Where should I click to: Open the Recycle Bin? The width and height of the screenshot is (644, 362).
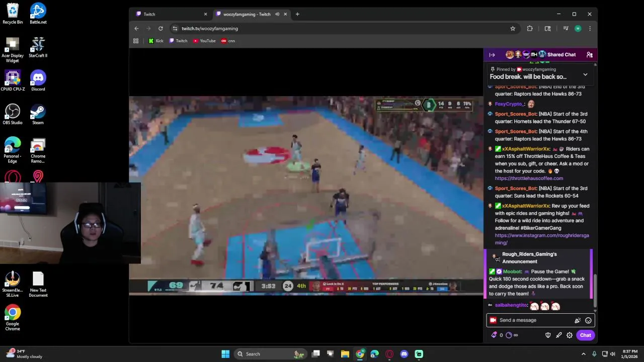pos(13,14)
